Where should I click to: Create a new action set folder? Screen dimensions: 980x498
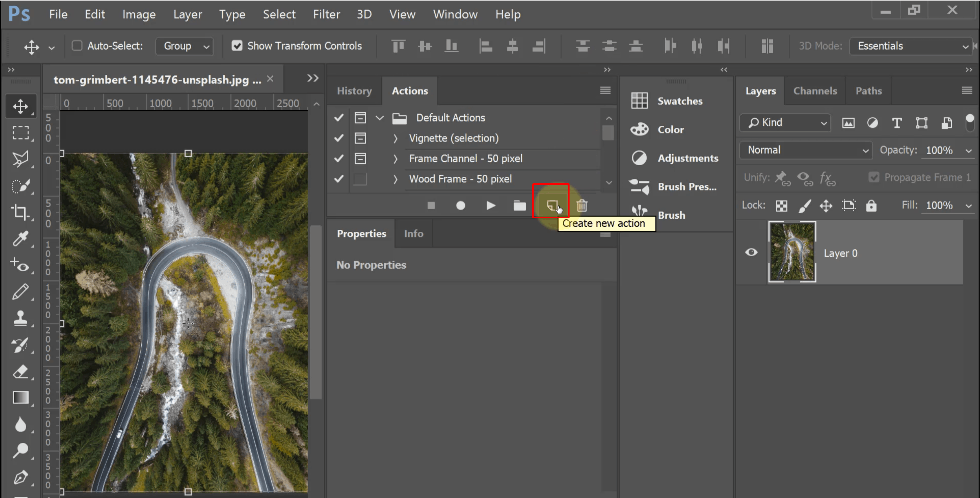coord(520,206)
